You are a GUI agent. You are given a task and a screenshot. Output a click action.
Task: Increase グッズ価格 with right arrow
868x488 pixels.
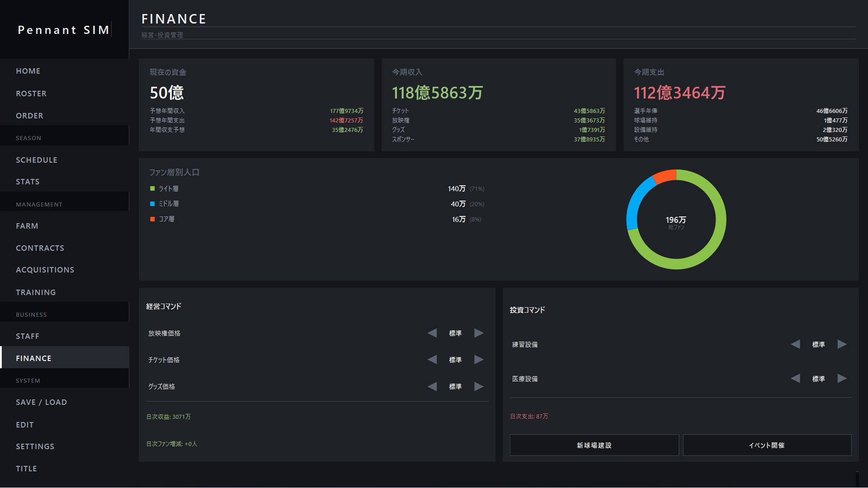click(x=479, y=386)
